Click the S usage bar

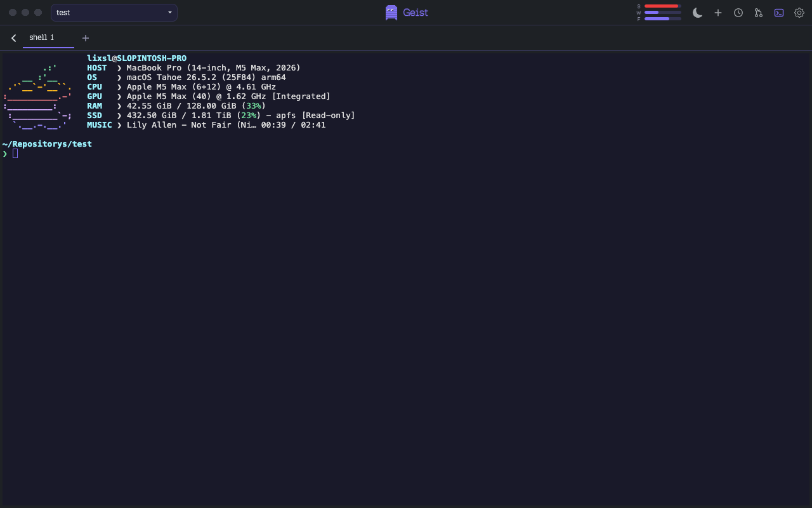pyautogui.click(x=662, y=6)
